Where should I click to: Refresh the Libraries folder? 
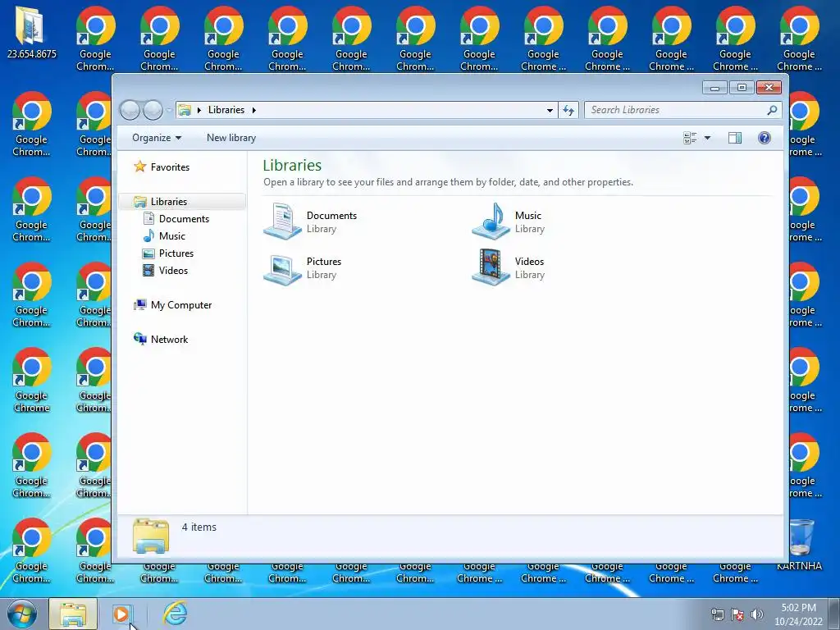[x=568, y=110]
